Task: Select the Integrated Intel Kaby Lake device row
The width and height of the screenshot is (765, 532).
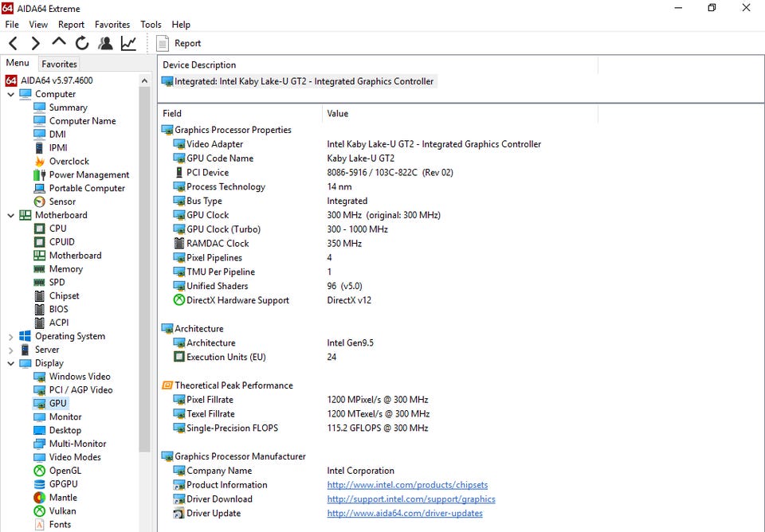Action: click(299, 81)
